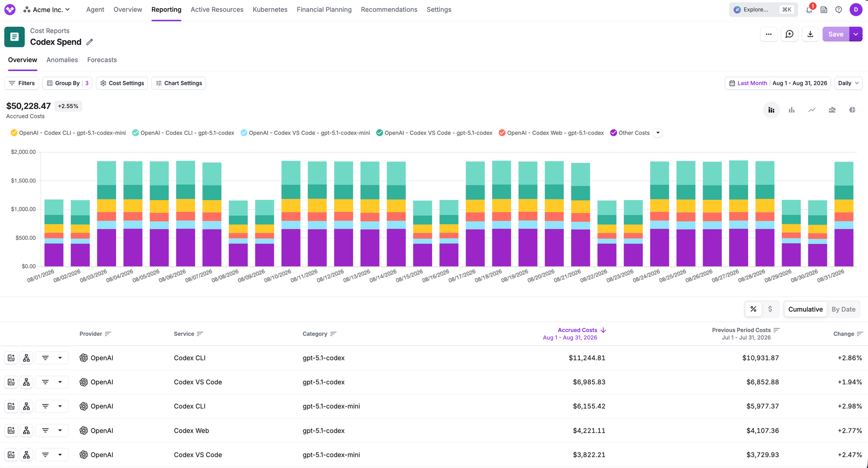Open the help question mark icon
The width and height of the screenshot is (868, 468).
click(839, 9)
